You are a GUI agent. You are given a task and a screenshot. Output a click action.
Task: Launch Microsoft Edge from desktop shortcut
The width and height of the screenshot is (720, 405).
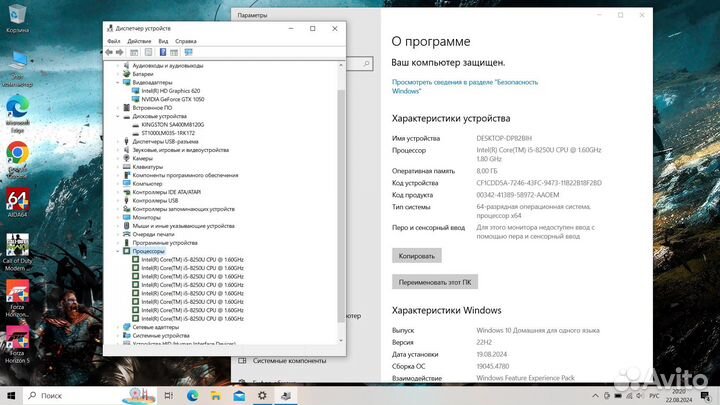pyautogui.click(x=17, y=114)
